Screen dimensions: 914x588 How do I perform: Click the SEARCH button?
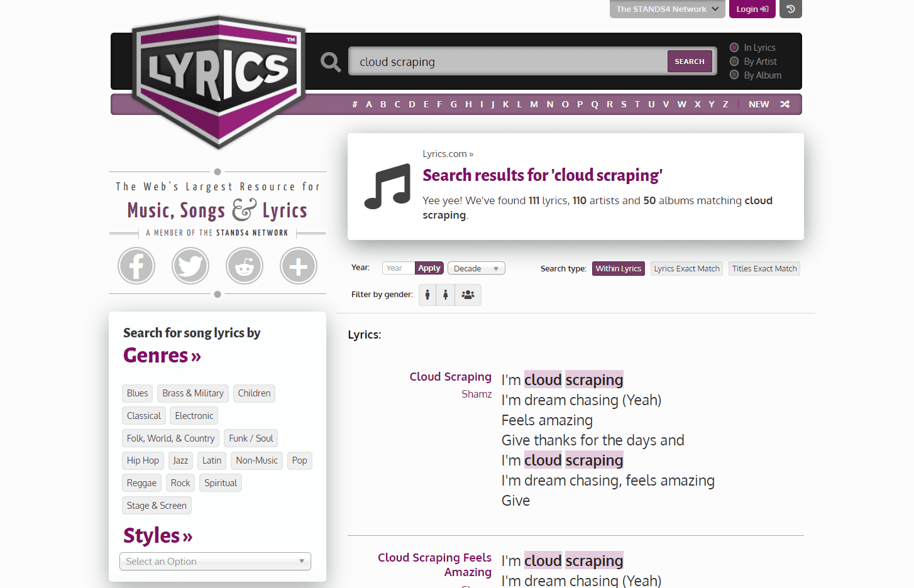pos(690,62)
